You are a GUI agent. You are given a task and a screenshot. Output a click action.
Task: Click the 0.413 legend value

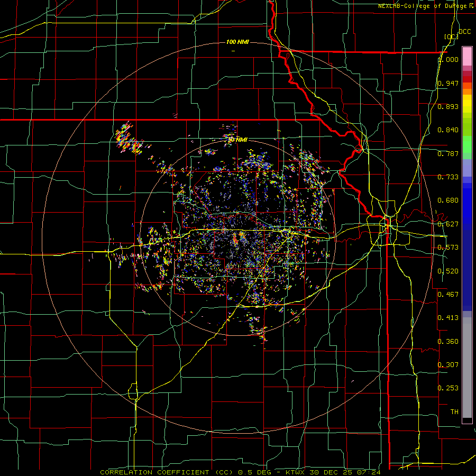448,318
